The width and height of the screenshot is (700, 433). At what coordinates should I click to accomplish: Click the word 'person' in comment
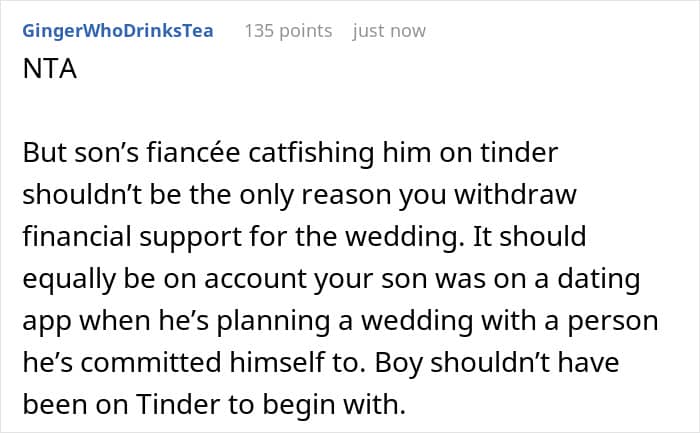click(613, 323)
